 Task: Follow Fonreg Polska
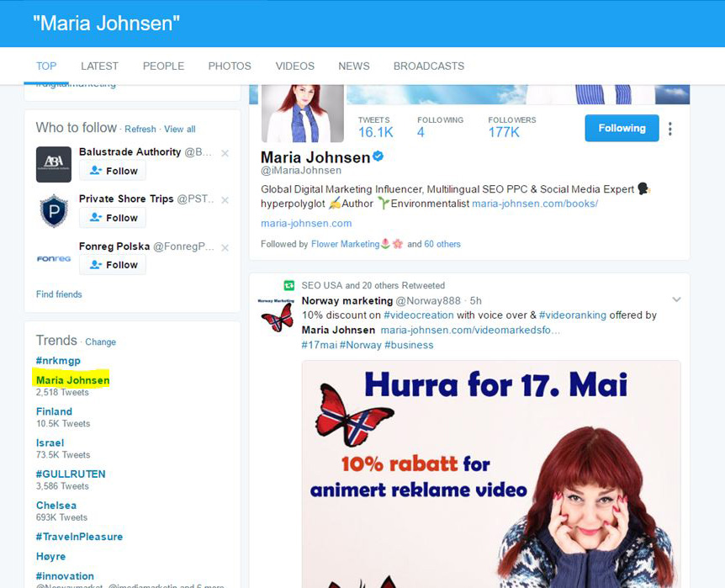coord(113,265)
